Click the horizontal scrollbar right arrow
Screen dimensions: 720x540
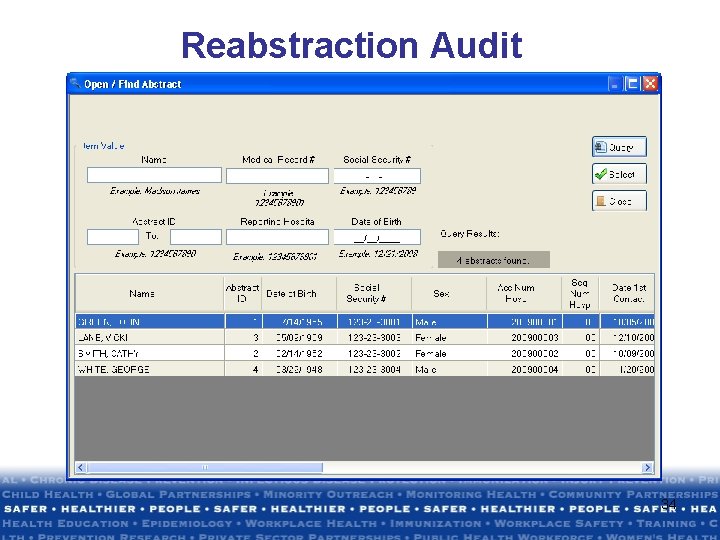click(x=647, y=467)
